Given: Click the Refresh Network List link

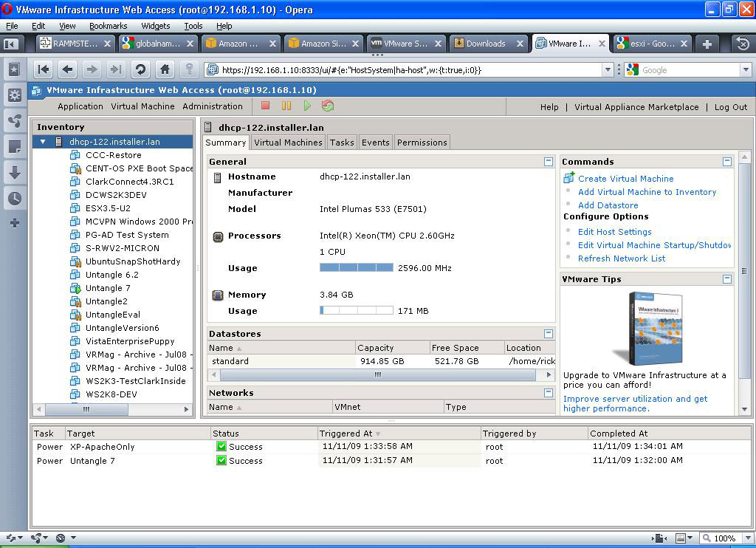Looking at the screenshot, I should point(622,258).
